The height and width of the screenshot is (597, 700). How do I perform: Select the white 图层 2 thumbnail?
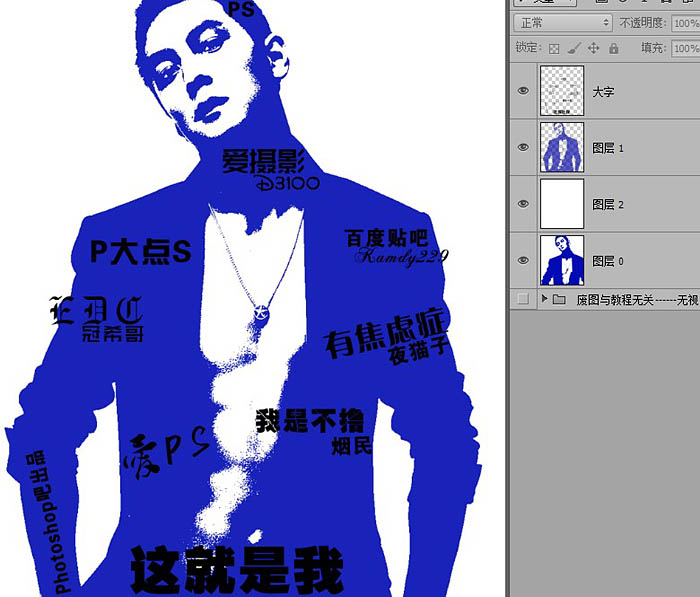click(x=562, y=204)
